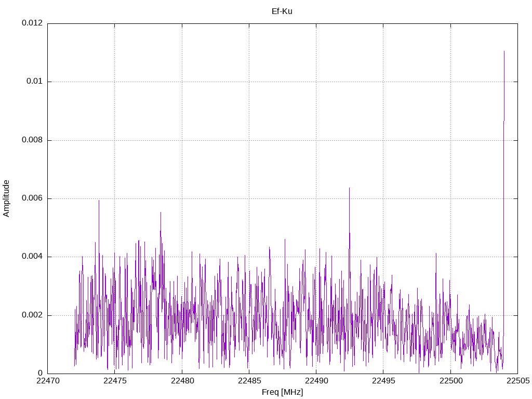The image size is (532, 399).
Task: Click y-axis tick label 0.002
Action: [x=32, y=315]
